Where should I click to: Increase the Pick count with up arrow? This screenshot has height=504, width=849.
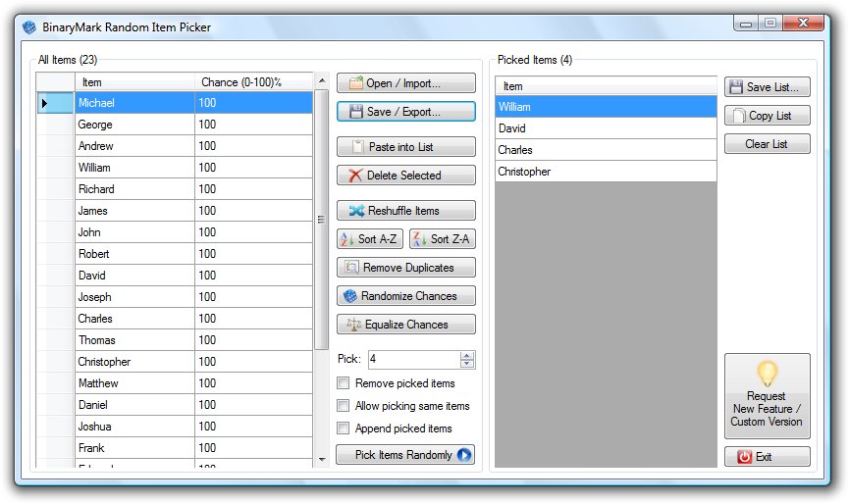click(x=467, y=355)
